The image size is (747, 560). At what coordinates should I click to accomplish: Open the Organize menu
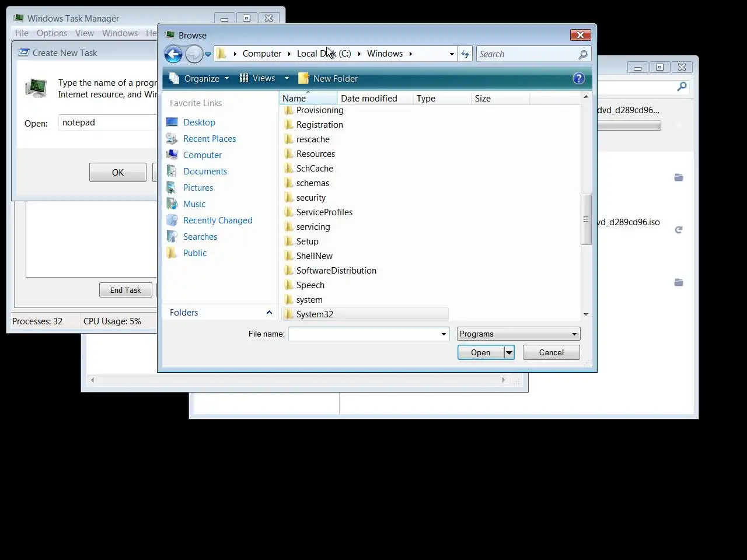coord(199,78)
